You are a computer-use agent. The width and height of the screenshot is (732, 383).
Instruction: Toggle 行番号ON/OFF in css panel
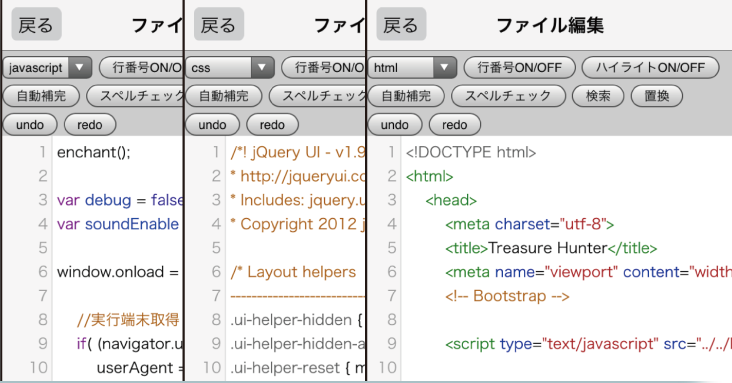pyautogui.click(x=324, y=68)
